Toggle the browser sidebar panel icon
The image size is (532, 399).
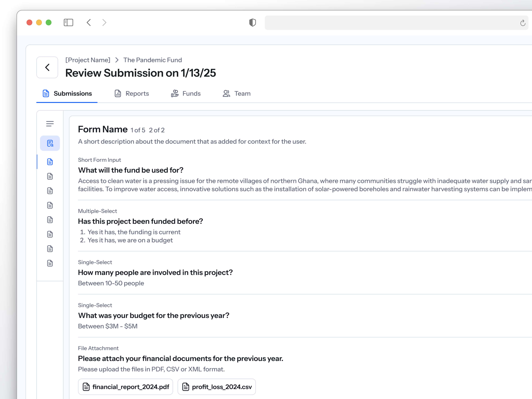point(68,23)
